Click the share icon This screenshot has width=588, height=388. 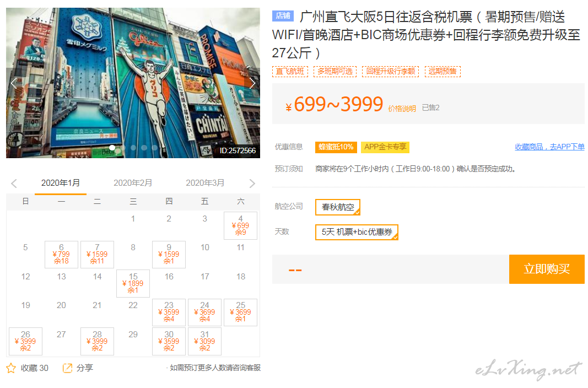click(x=67, y=368)
